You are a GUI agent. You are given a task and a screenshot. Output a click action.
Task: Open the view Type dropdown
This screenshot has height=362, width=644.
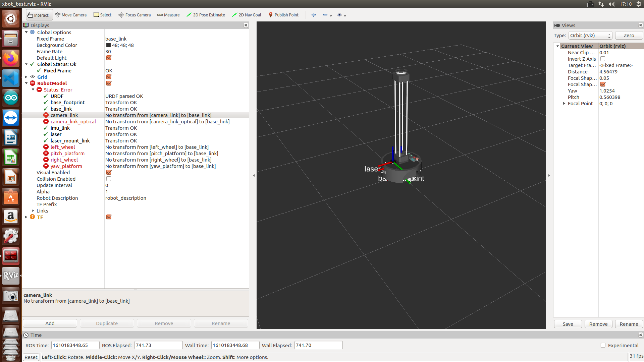pos(590,35)
